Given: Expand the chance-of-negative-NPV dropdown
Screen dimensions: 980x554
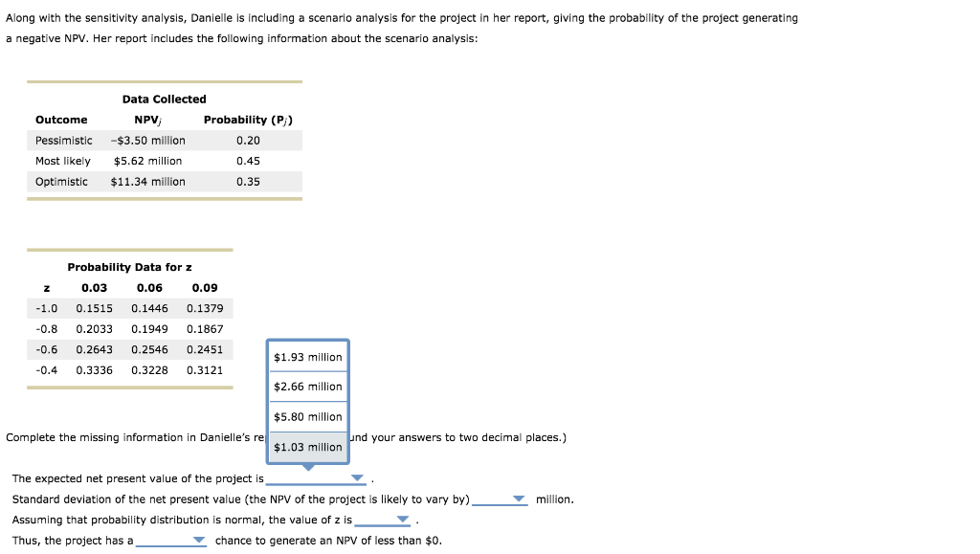Looking at the screenshot, I should point(197,540).
